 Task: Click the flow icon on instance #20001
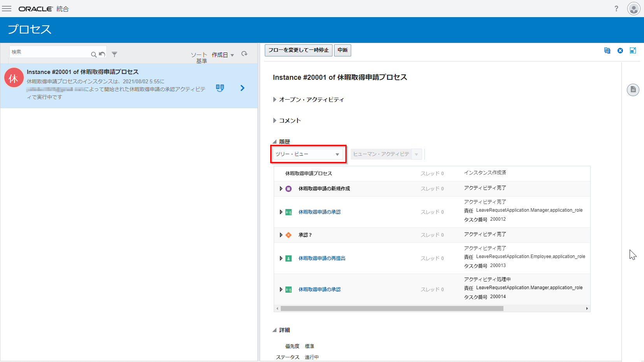[x=220, y=88]
